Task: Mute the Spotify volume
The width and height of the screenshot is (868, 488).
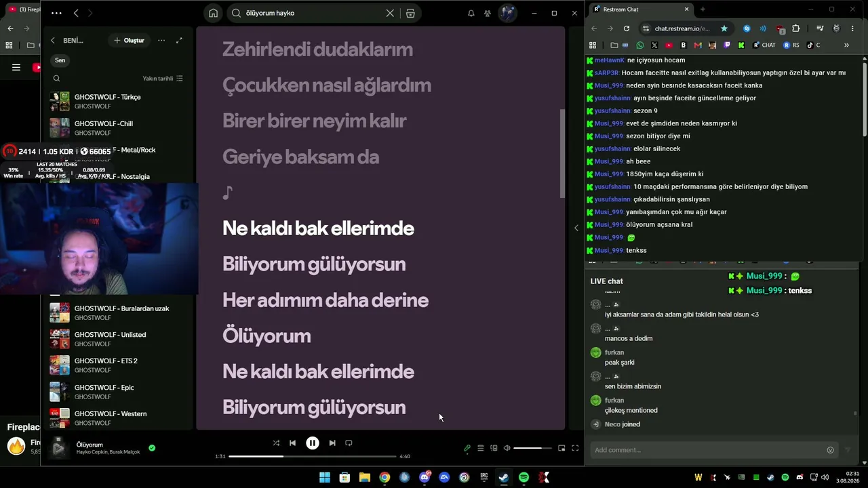Action: (x=507, y=448)
